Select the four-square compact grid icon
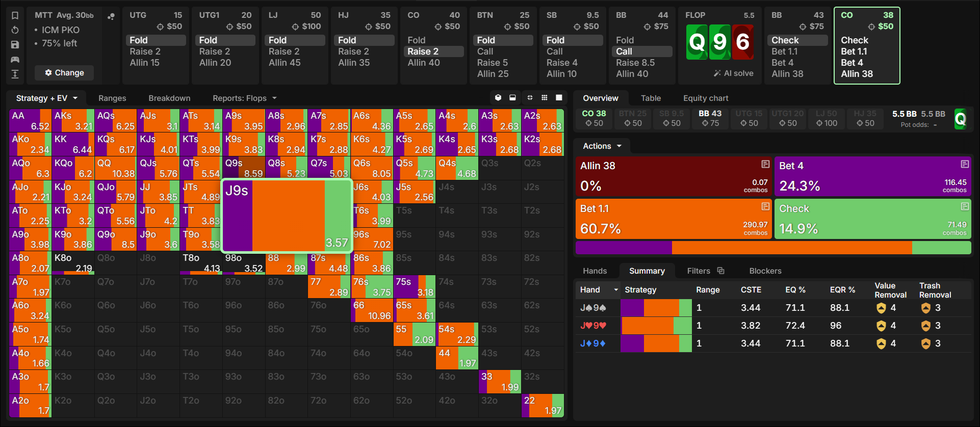 530,98
